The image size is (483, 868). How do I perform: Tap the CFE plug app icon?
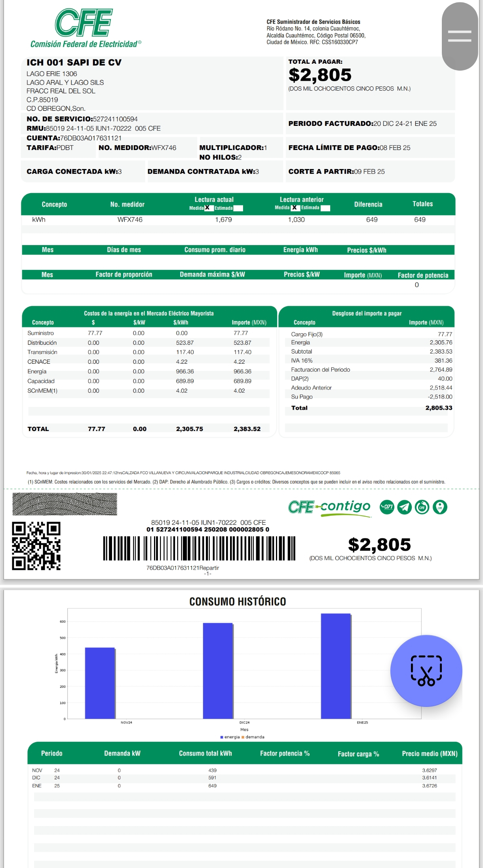point(422,507)
